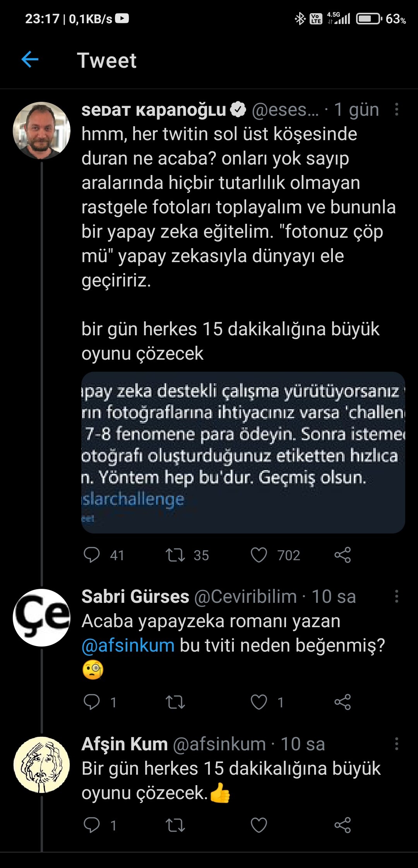
Task: Open the quoted tweet image preview
Action: (243, 452)
